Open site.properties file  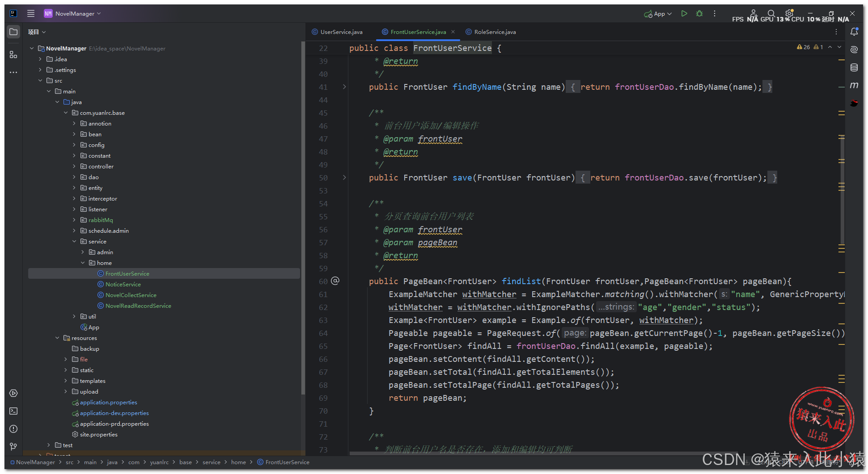[x=98, y=434]
